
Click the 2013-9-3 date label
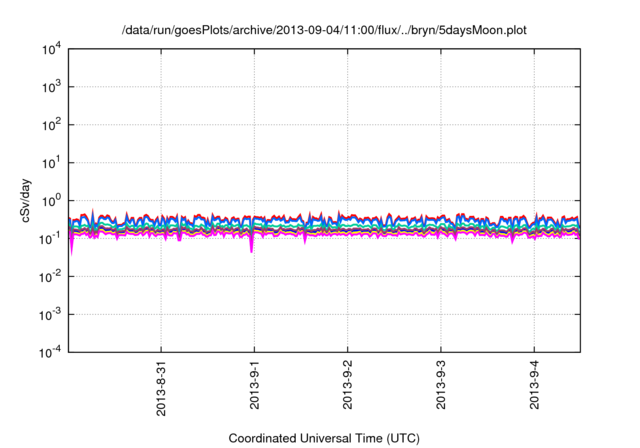(x=441, y=385)
